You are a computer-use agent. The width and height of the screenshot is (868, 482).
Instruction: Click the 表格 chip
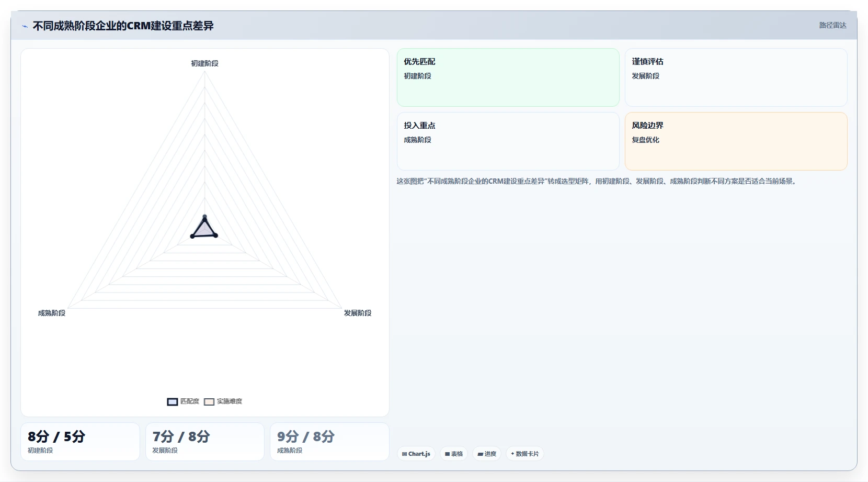tap(454, 454)
